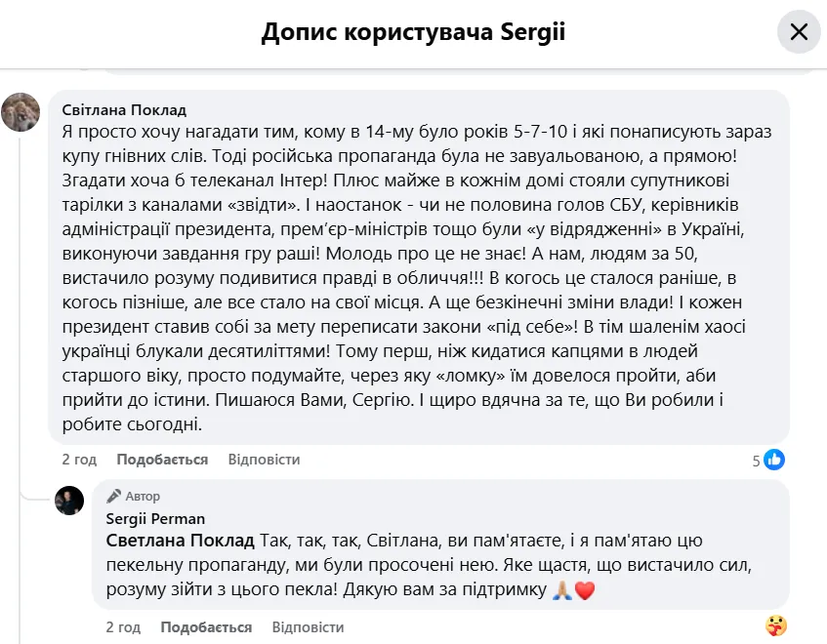The image size is (827, 644).
Task: Click the dialog title Допис користувача Sergii
Action: 413,32
